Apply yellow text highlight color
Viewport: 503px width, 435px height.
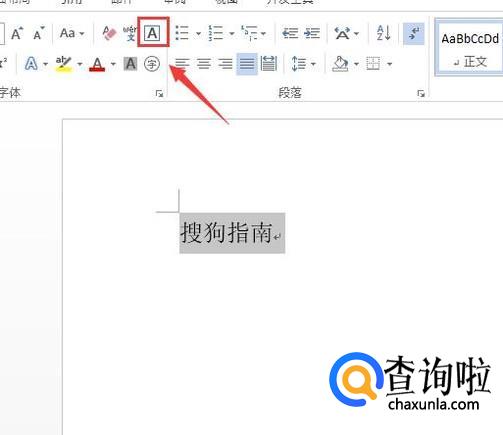pyautogui.click(x=64, y=64)
